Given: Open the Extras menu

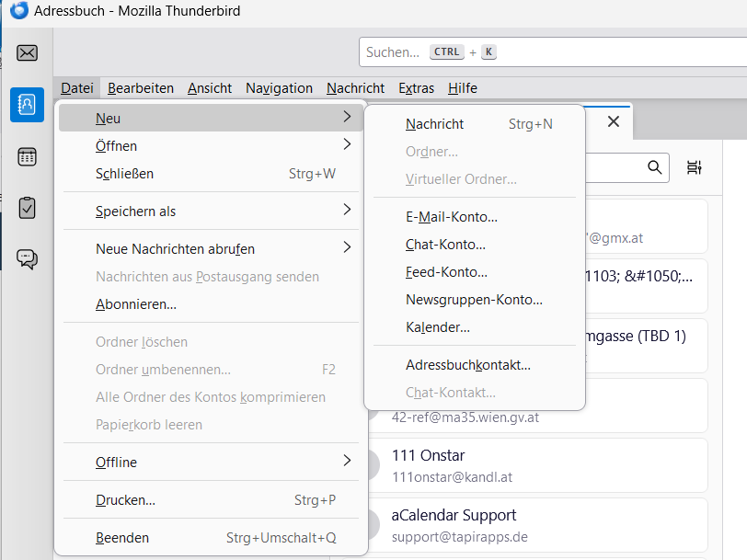Looking at the screenshot, I should click(x=416, y=88).
